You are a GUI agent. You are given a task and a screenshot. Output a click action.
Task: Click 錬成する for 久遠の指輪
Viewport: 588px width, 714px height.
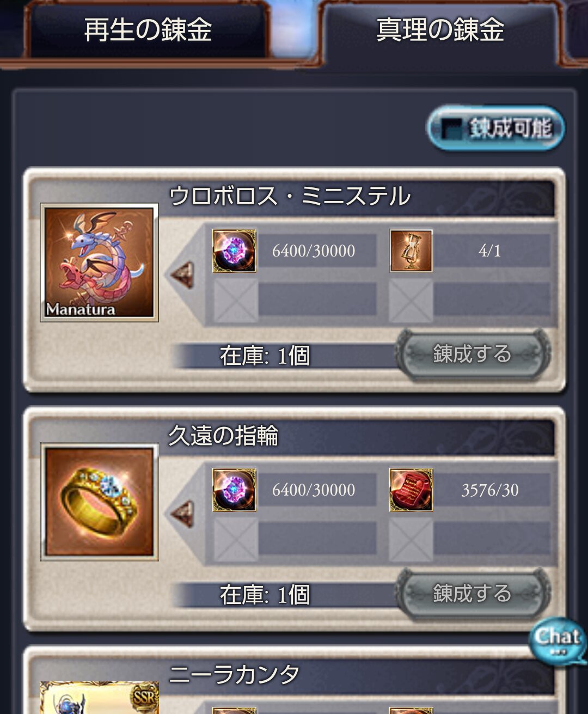[473, 593]
